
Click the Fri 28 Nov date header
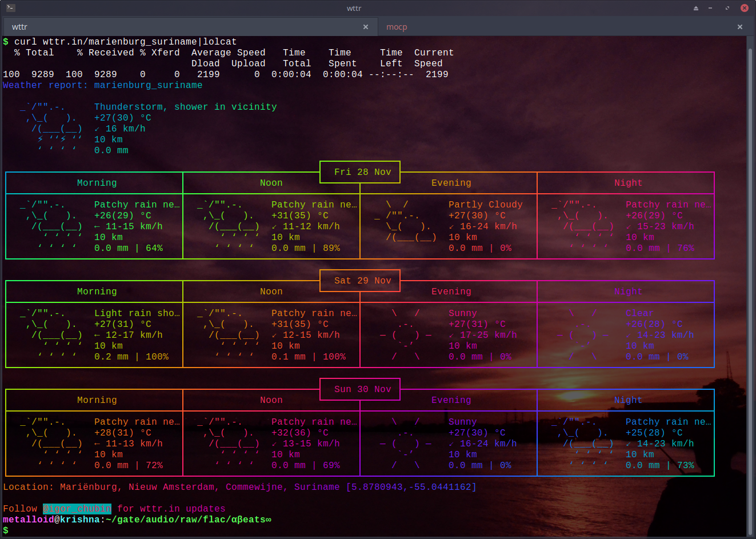[362, 172]
